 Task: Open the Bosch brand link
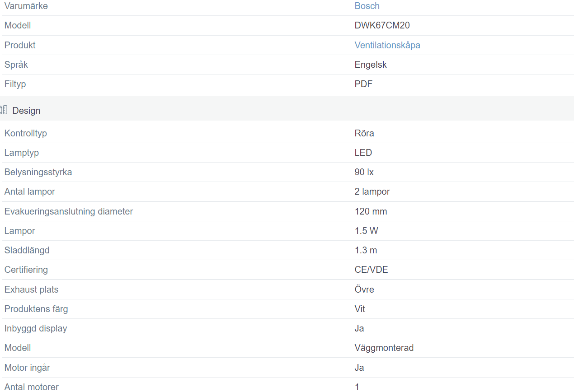click(367, 6)
